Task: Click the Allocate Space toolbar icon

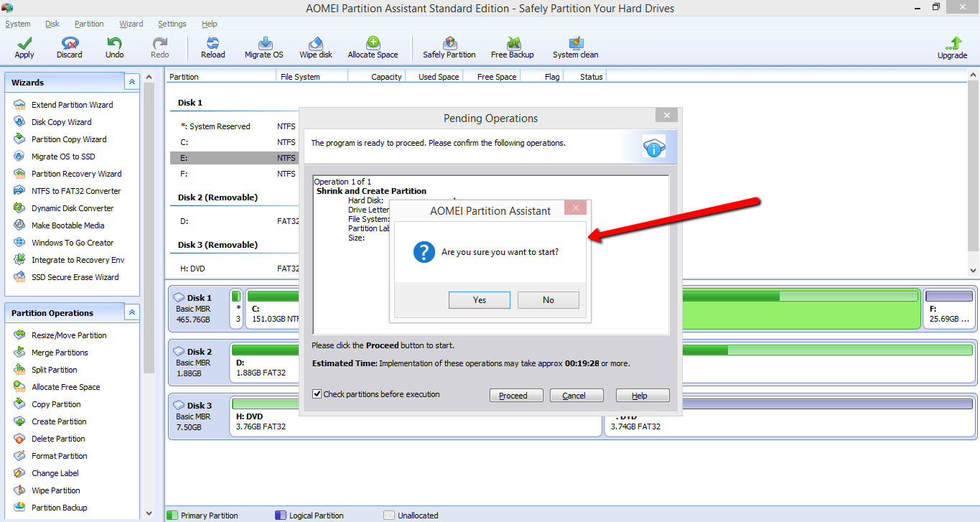Action: [x=373, y=48]
